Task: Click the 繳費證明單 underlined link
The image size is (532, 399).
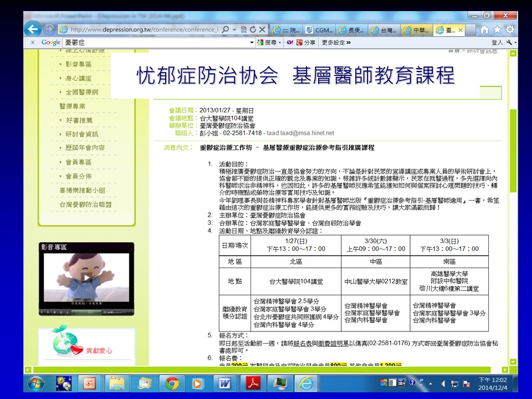Action: (334, 344)
